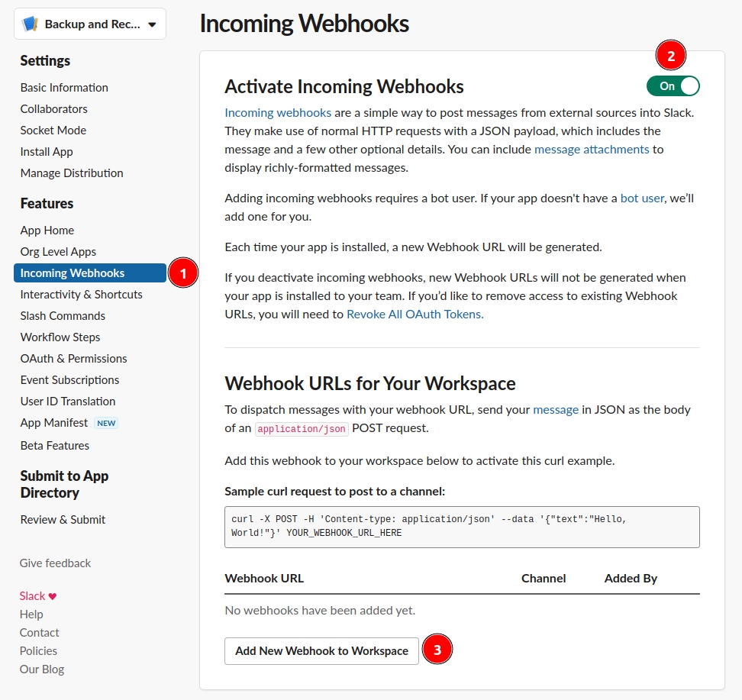Open the app selector dropdown arrow
The image size is (742, 700).
[x=152, y=24]
